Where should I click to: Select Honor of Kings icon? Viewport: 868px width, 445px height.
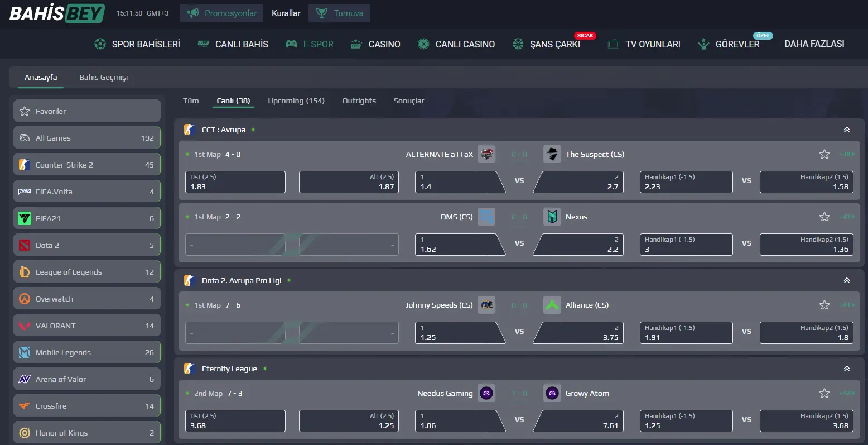tap(25, 433)
